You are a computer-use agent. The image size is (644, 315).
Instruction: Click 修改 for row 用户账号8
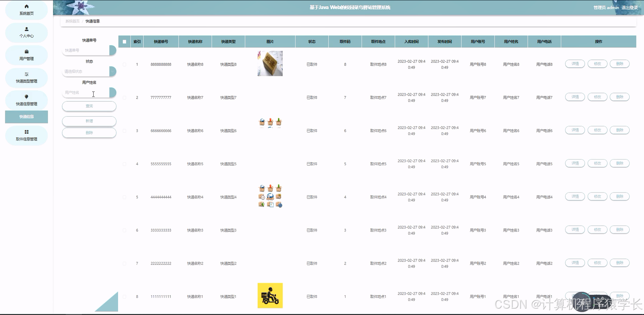[597, 64]
